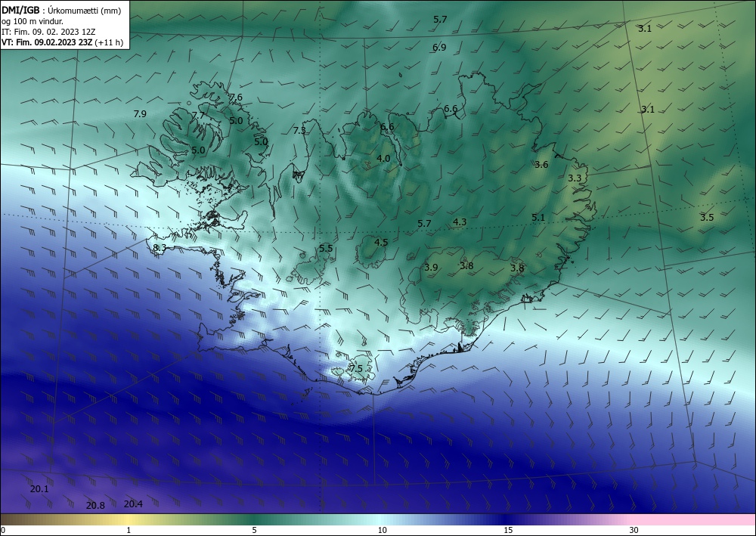Select the 5.5 value label
This screenshot has width=756, height=536.
[326, 248]
